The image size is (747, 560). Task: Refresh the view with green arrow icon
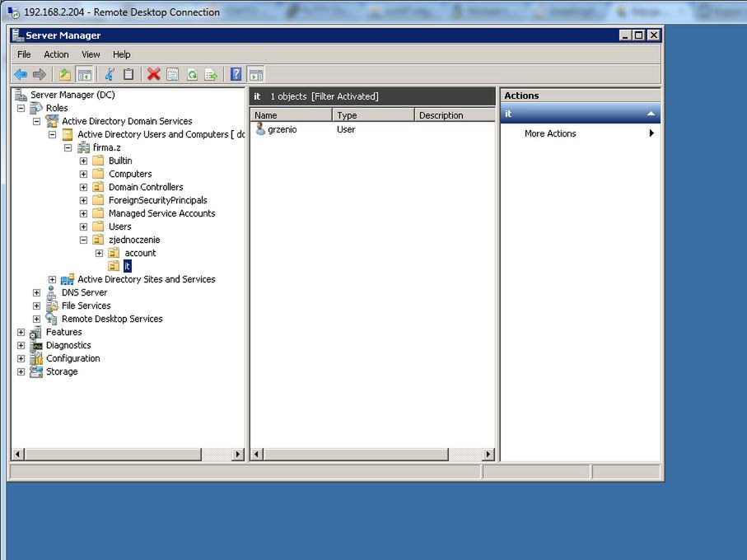click(192, 74)
